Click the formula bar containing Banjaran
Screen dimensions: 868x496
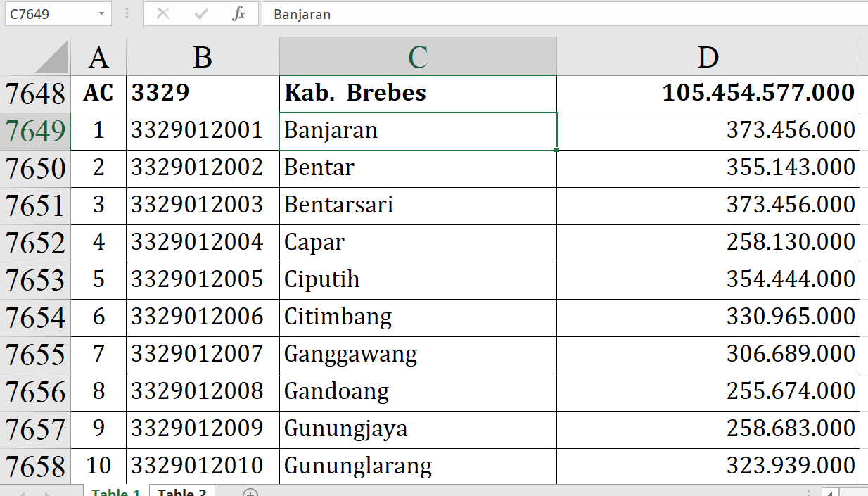tap(563, 14)
